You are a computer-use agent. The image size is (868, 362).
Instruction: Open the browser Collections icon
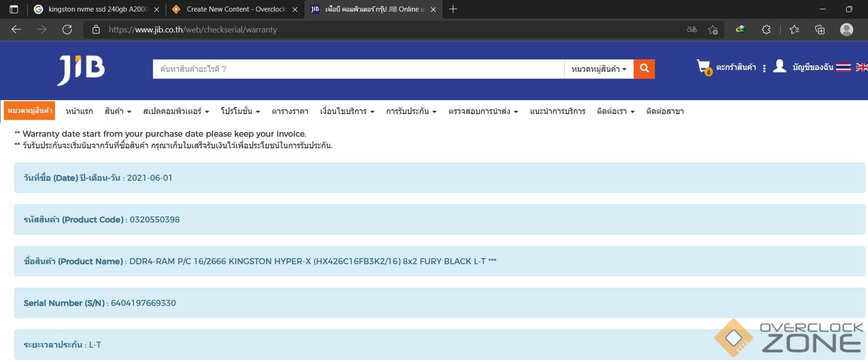click(x=820, y=30)
